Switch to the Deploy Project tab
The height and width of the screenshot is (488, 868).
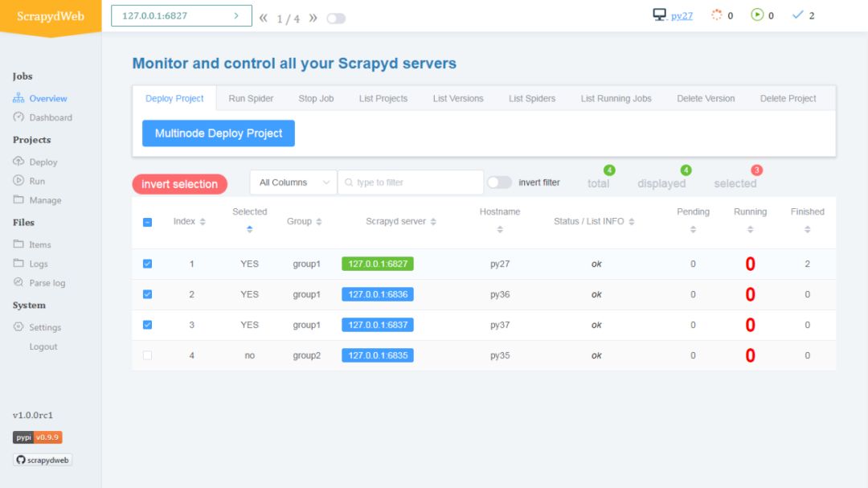pos(174,98)
